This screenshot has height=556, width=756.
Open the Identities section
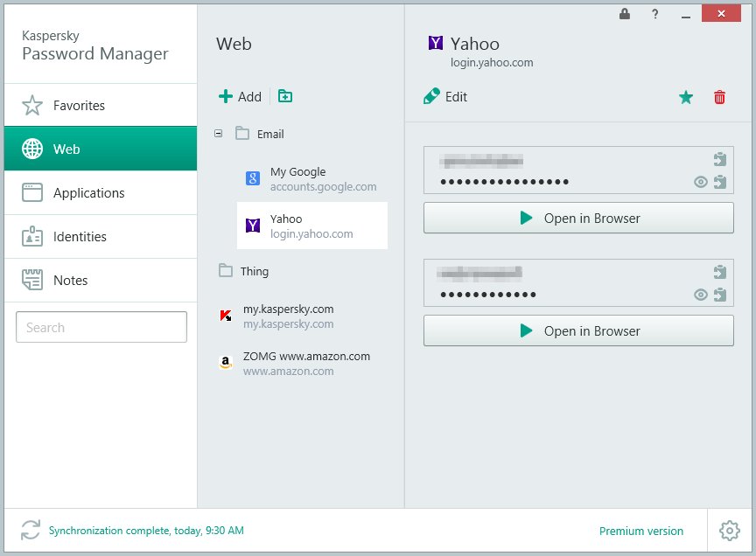(101, 237)
